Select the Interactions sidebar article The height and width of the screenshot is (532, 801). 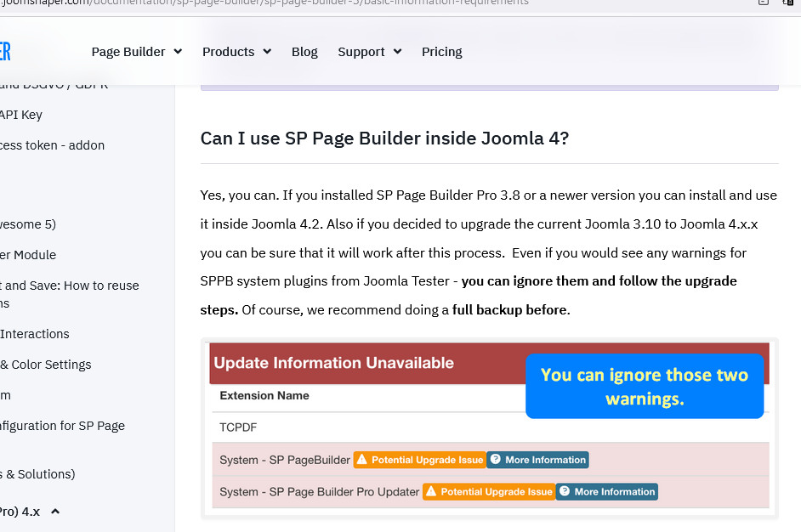pos(35,334)
